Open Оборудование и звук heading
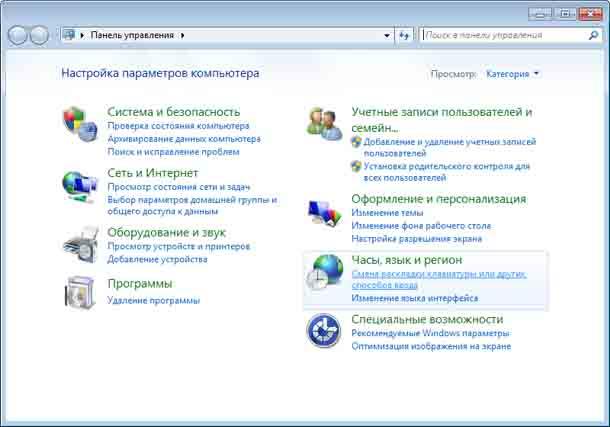Image resolution: width=610 pixels, height=427 pixels. click(167, 232)
